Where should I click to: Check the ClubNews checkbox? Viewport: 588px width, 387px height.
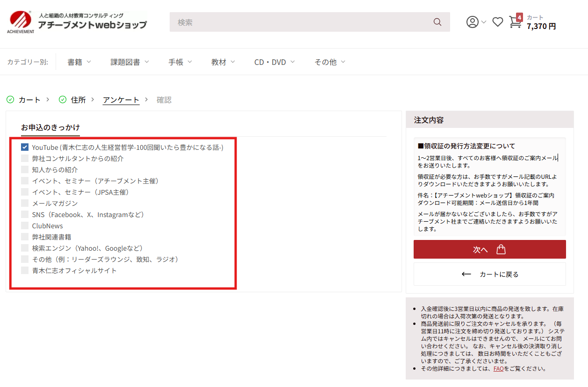25,225
